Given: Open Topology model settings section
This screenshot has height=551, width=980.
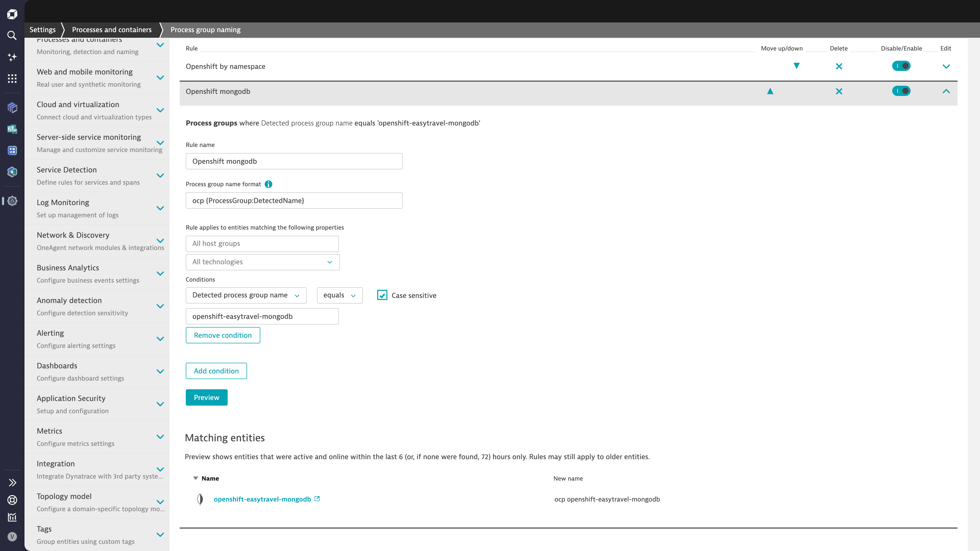Looking at the screenshot, I should (x=97, y=503).
